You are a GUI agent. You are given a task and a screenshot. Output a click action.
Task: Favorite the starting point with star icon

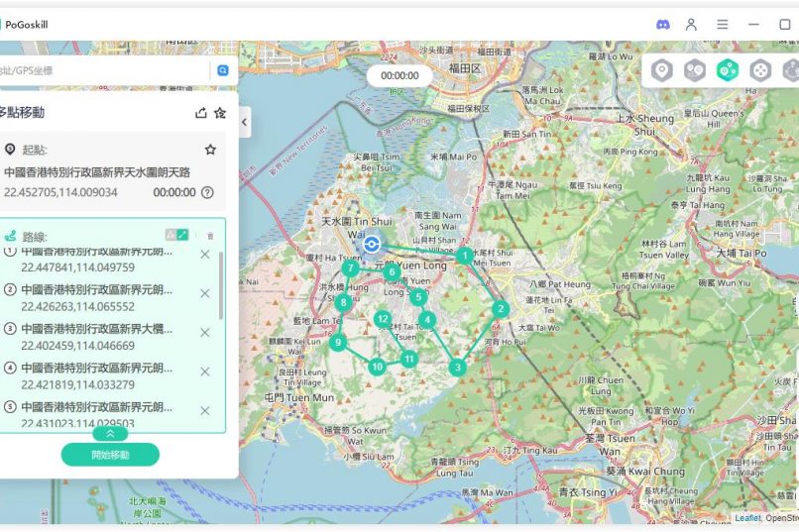[210, 150]
